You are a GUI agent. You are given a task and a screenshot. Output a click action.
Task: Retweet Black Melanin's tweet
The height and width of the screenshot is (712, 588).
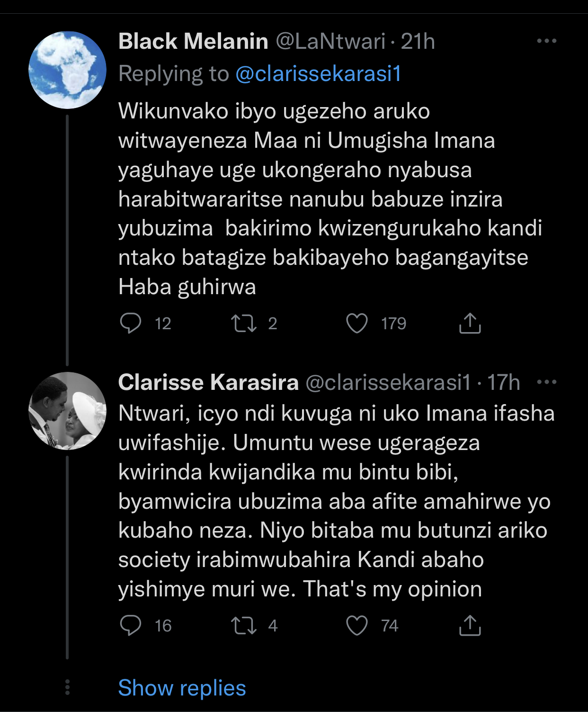tap(244, 324)
